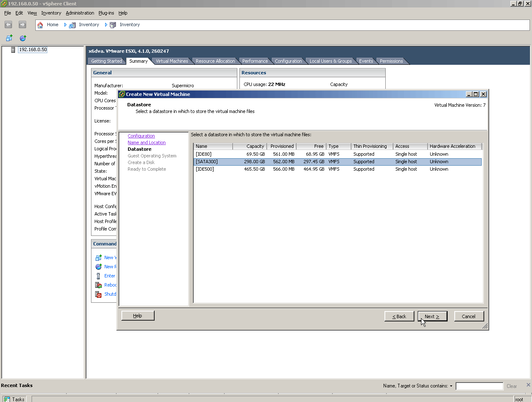Select the SATA300 datastore row
The image size is (532, 402).
[x=337, y=162]
